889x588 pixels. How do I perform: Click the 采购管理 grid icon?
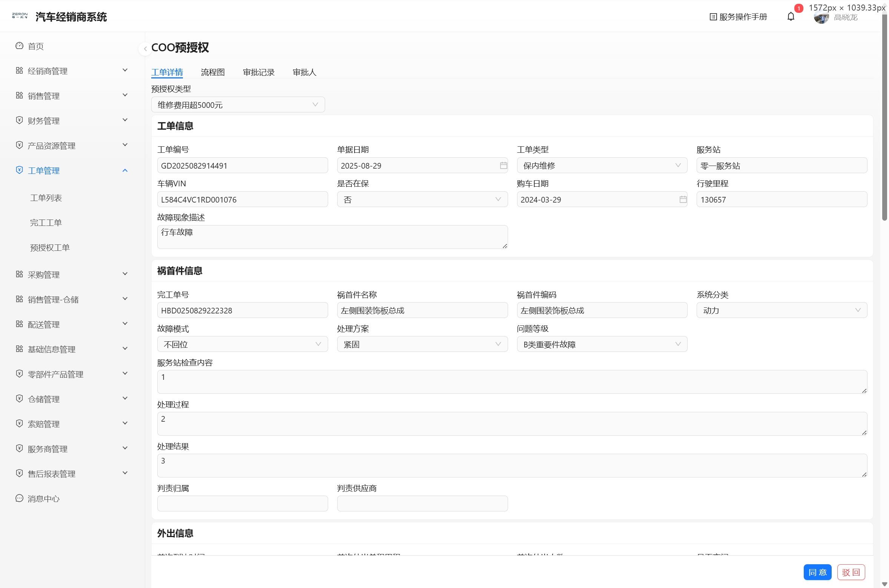20,274
